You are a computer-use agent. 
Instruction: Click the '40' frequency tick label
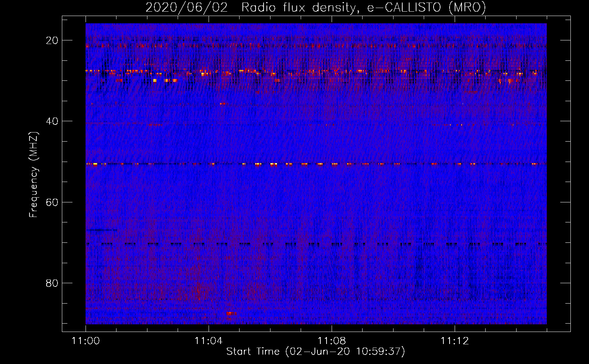tap(52, 121)
